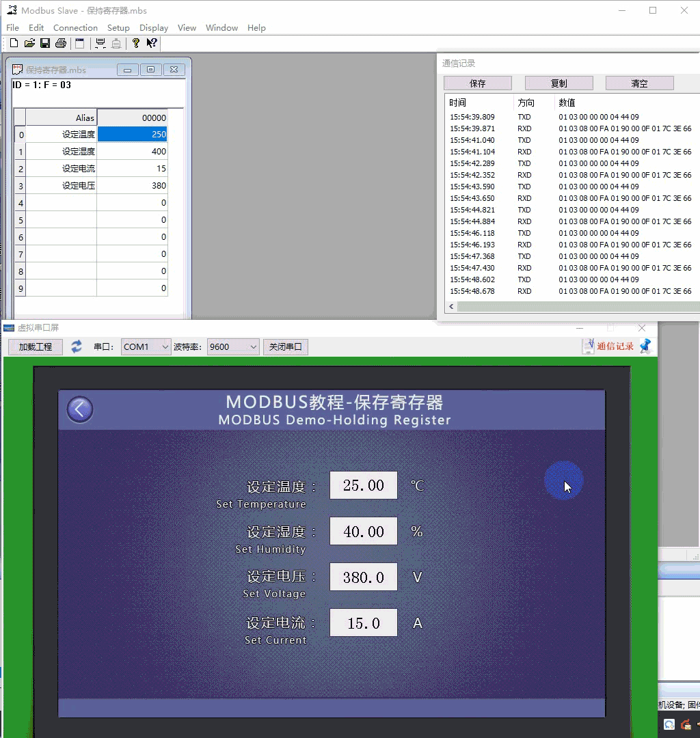Click the 清空 clear log button

point(639,83)
